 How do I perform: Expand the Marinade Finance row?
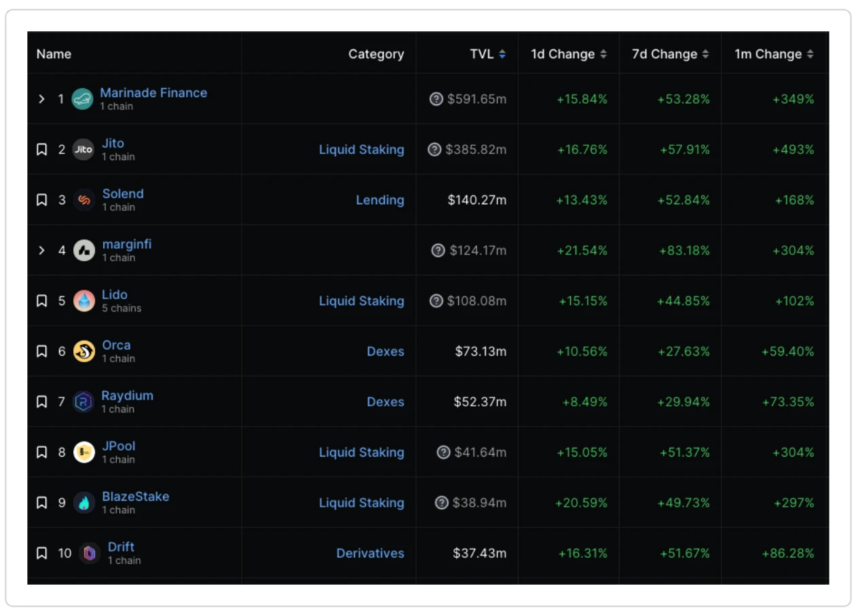[x=41, y=99]
